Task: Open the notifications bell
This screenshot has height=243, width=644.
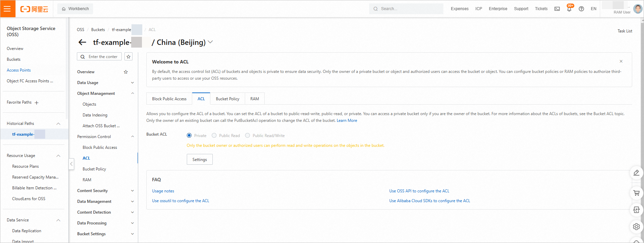Action: (x=569, y=9)
